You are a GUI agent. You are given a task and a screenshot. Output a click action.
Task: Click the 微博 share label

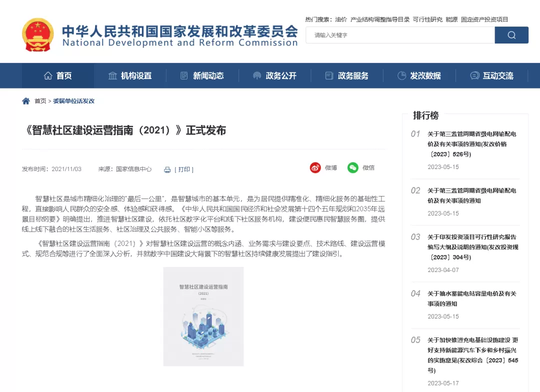[331, 168]
